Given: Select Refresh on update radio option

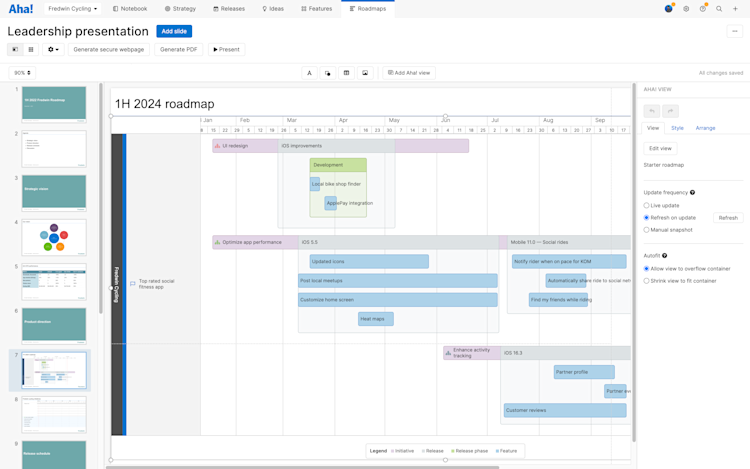Looking at the screenshot, I should [x=646, y=218].
